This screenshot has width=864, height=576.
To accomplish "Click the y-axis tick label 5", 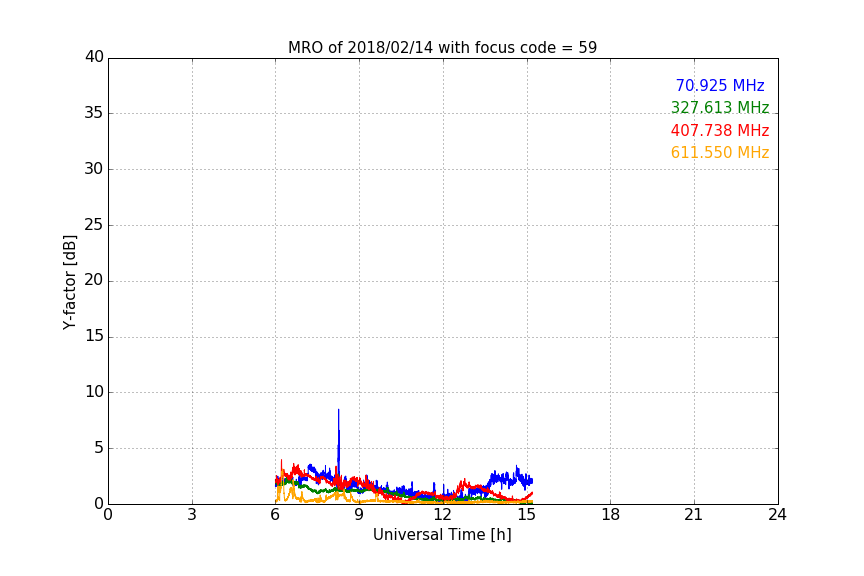I will tap(99, 448).
